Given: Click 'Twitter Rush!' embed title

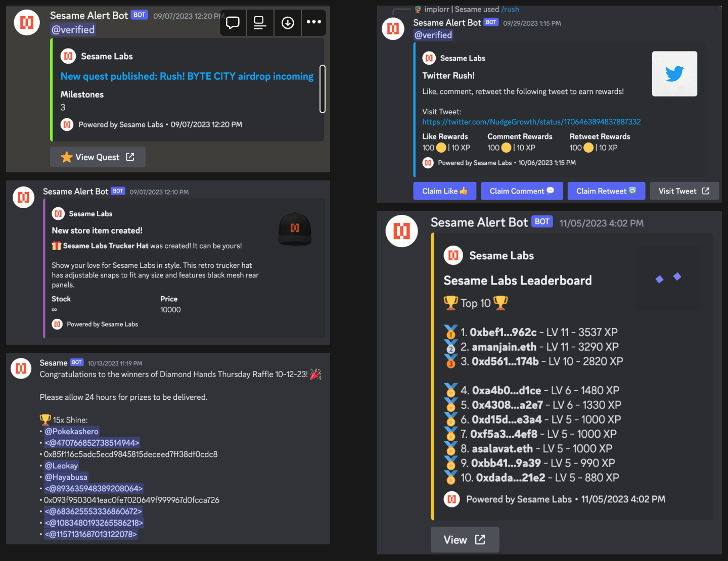Looking at the screenshot, I should [448, 75].
